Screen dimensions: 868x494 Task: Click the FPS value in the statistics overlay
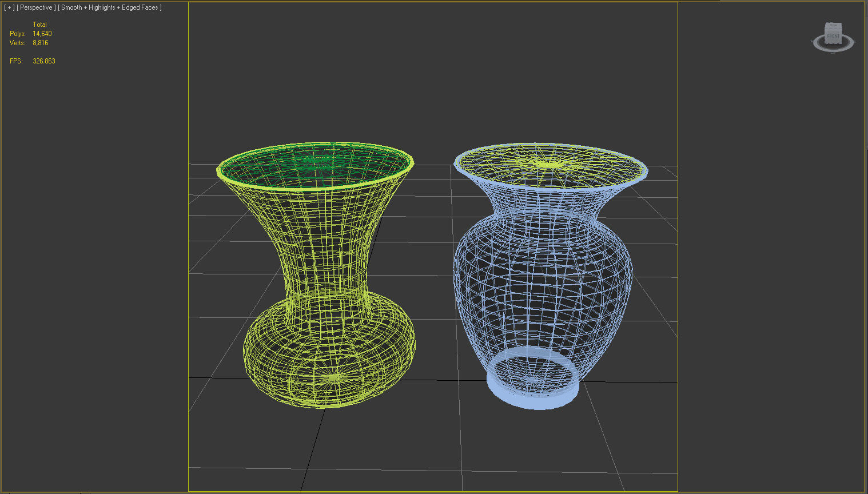[45, 61]
